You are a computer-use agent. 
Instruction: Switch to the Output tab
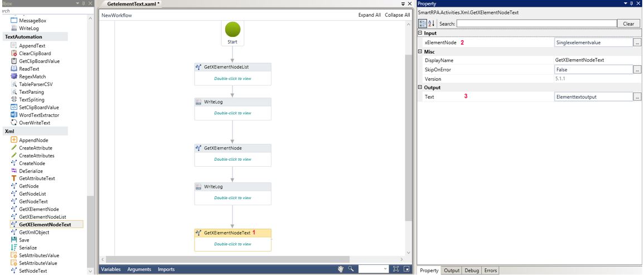[x=451, y=271]
